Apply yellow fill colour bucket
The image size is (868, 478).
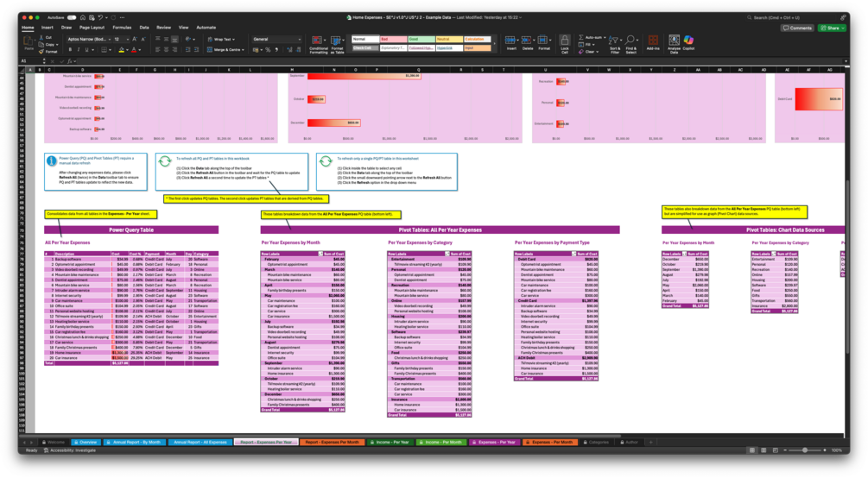(x=122, y=50)
